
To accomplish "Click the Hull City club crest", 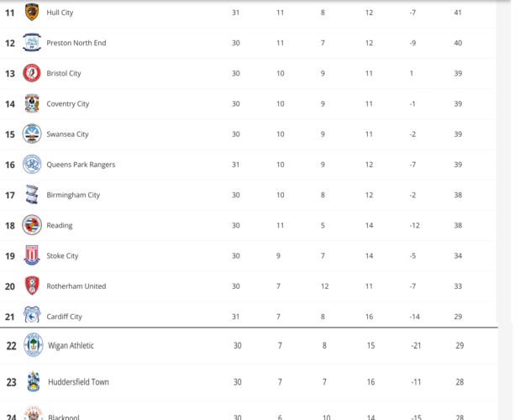I will (x=32, y=13).
